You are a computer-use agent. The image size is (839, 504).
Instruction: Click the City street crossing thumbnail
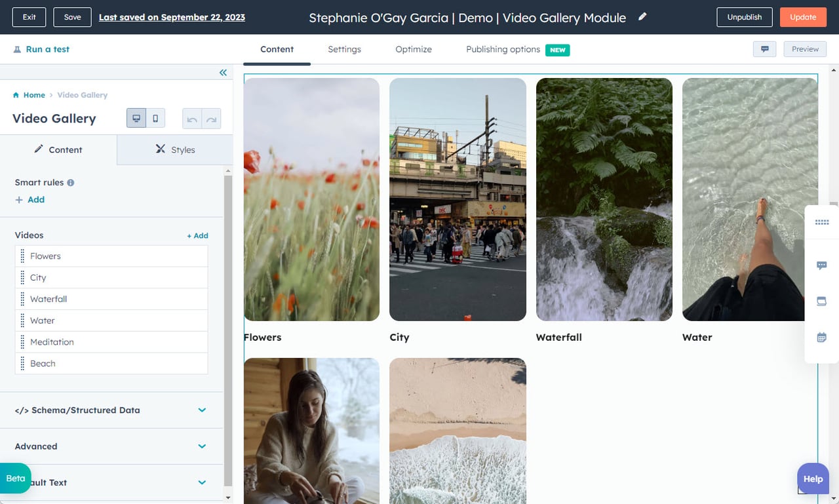(x=458, y=199)
